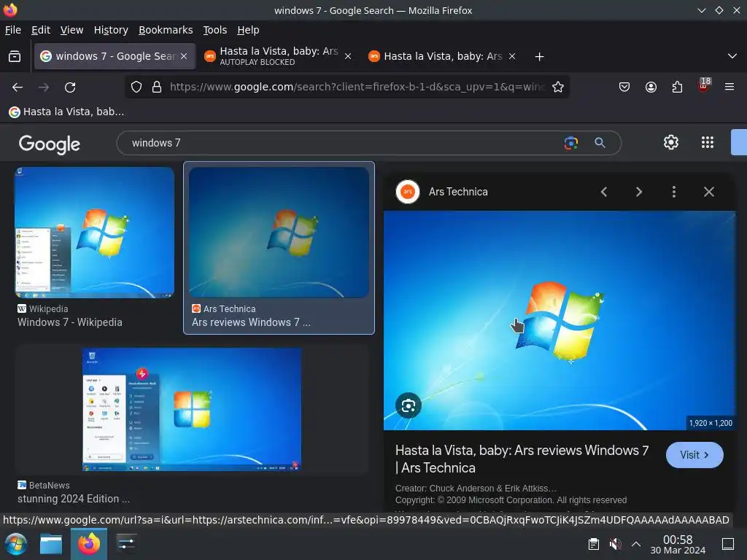Viewport: 747px width, 560px height.
Task: Open the File menu
Action: pos(13,30)
